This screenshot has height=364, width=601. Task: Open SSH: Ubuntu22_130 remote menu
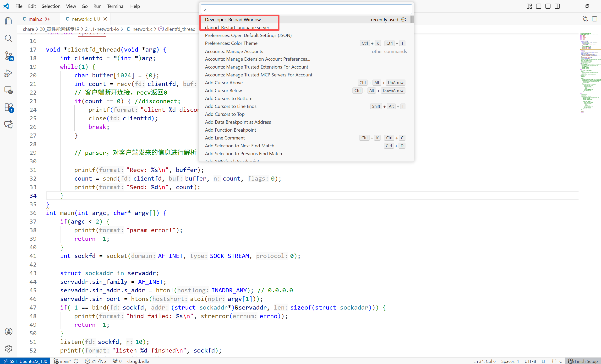[25, 361]
